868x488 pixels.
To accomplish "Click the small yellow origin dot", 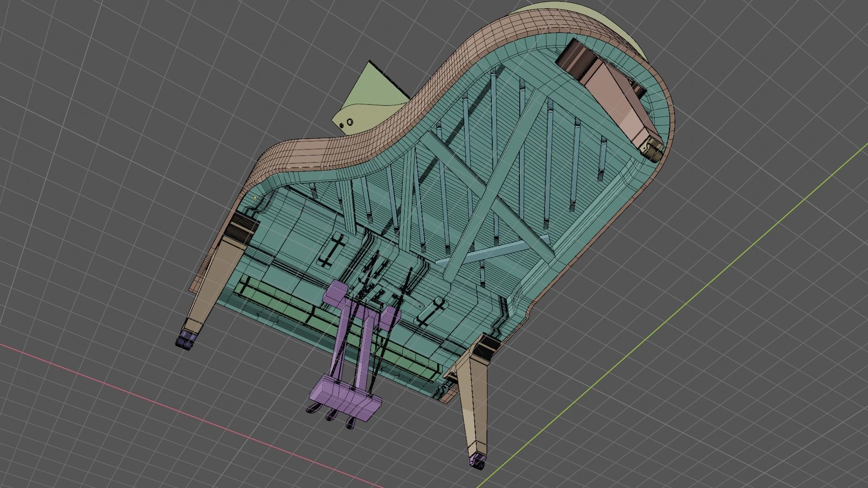I will pyautogui.click(x=255, y=198).
